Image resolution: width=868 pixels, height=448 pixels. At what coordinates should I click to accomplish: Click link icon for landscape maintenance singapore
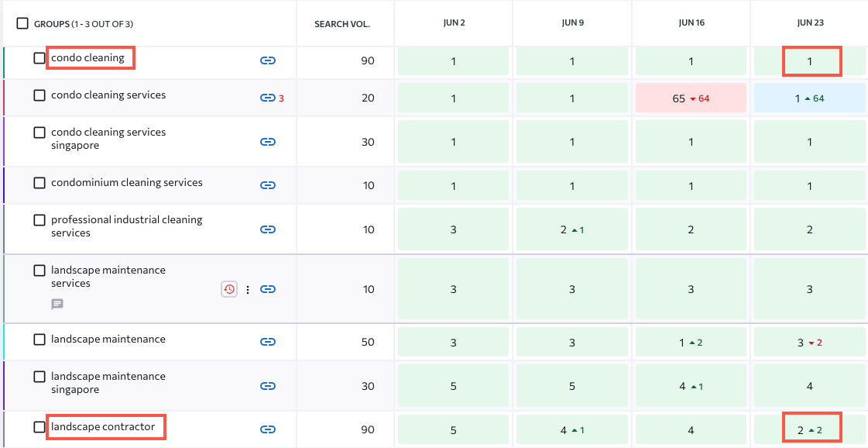(x=268, y=386)
